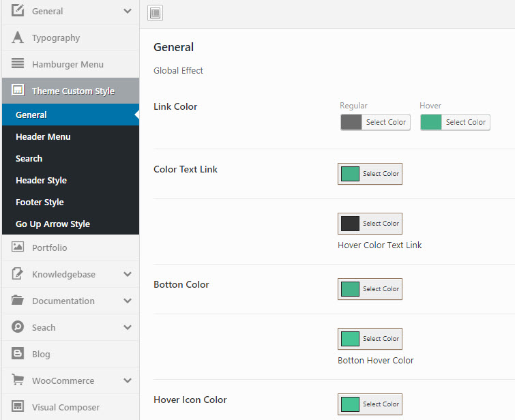
Task: Open the Header Menu submenu item
Action: click(43, 137)
